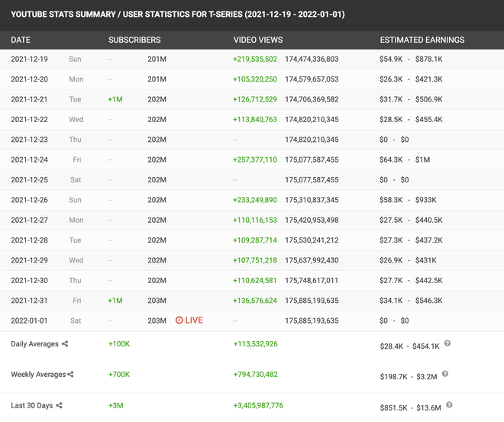Click 30-day subscribers gain +3M

click(x=116, y=406)
